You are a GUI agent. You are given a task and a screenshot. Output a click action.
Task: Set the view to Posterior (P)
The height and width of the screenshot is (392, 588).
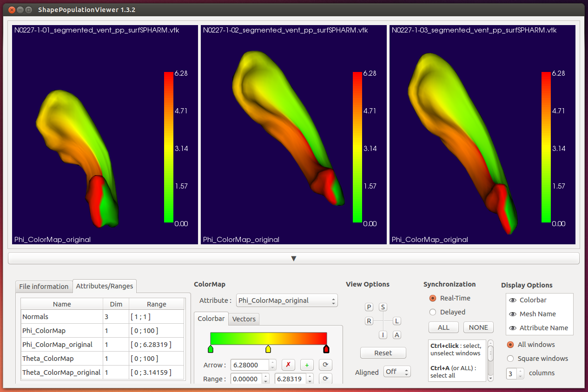369,307
